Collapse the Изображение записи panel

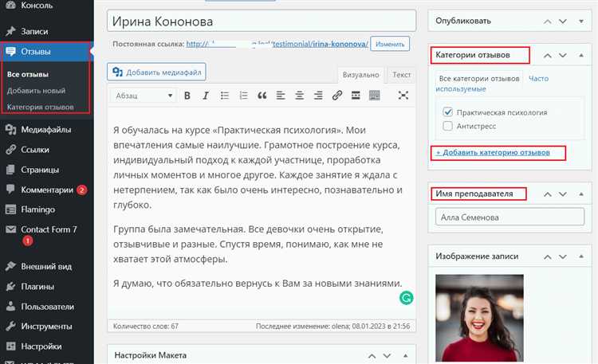pyautogui.click(x=580, y=256)
